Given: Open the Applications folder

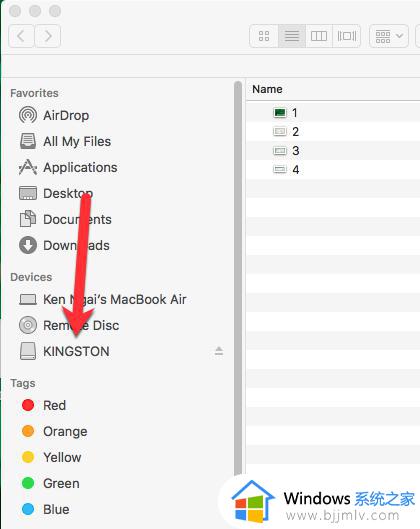Looking at the screenshot, I should coord(68,167).
